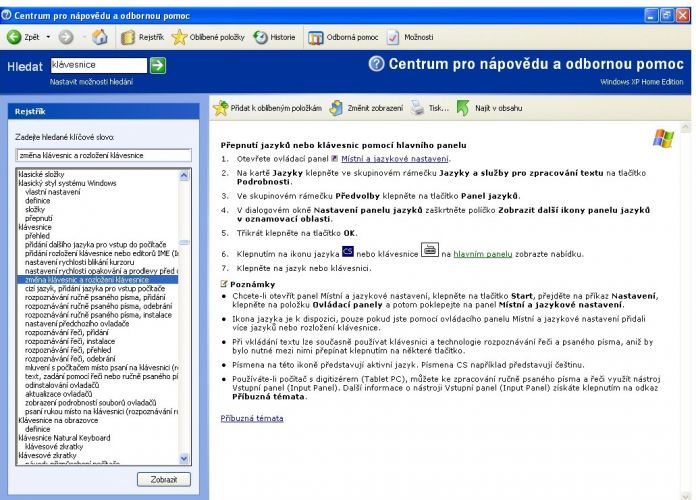The image size is (696, 500).
Task: Select index entry 'složky'
Action: [35, 209]
